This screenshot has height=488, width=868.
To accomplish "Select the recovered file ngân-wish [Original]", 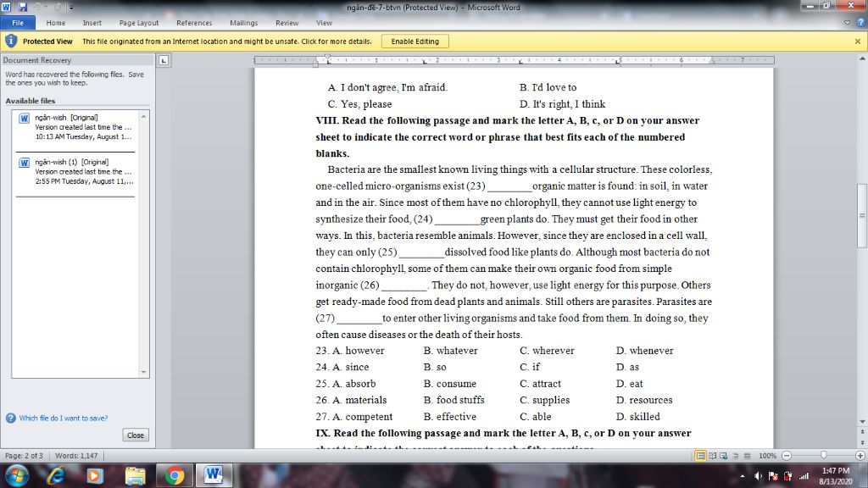I will click(75, 127).
